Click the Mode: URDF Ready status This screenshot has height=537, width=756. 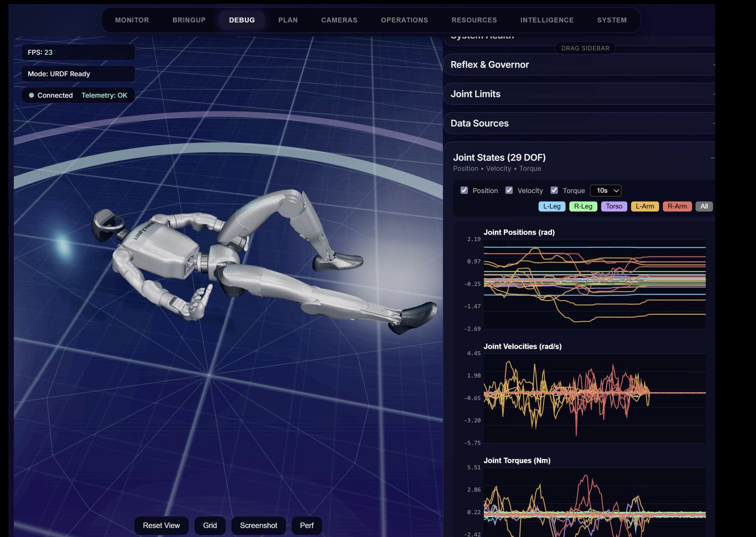[x=78, y=74]
